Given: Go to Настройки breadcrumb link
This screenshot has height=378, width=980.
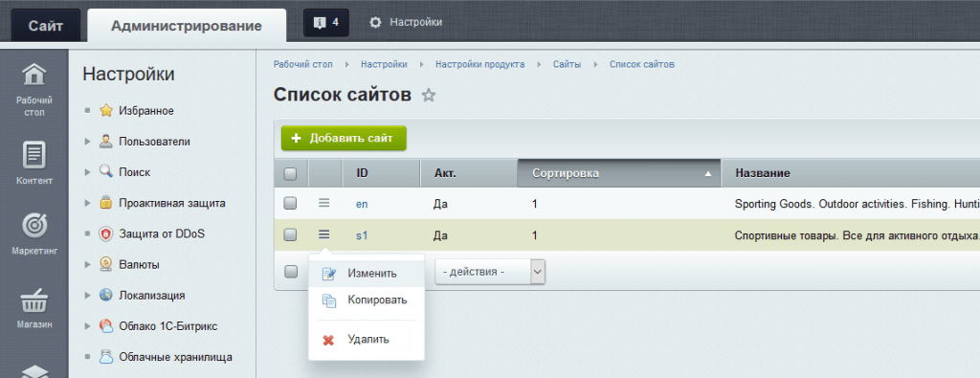Looking at the screenshot, I should (384, 64).
